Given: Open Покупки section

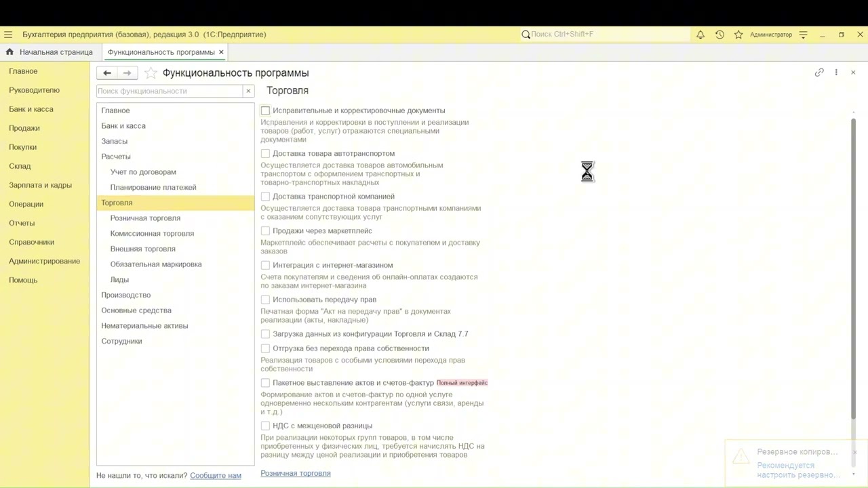Looking at the screenshot, I should 23,147.
